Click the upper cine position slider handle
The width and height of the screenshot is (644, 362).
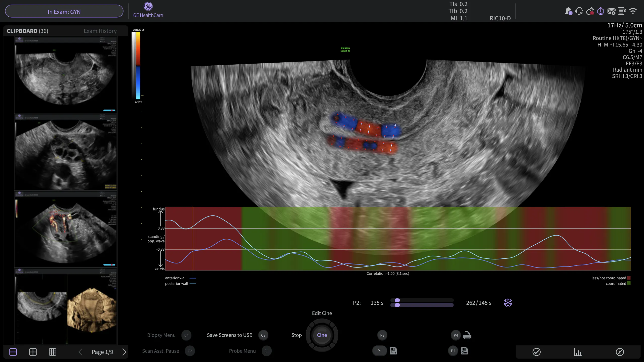click(x=397, y=300)
